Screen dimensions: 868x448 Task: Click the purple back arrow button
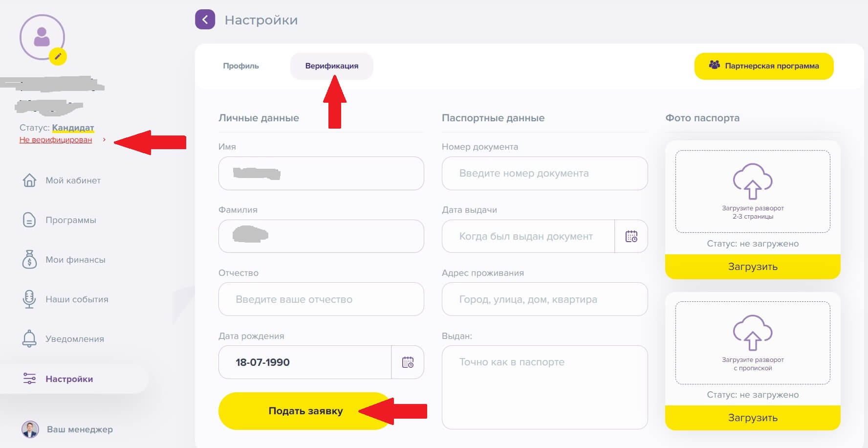[205, 20]
